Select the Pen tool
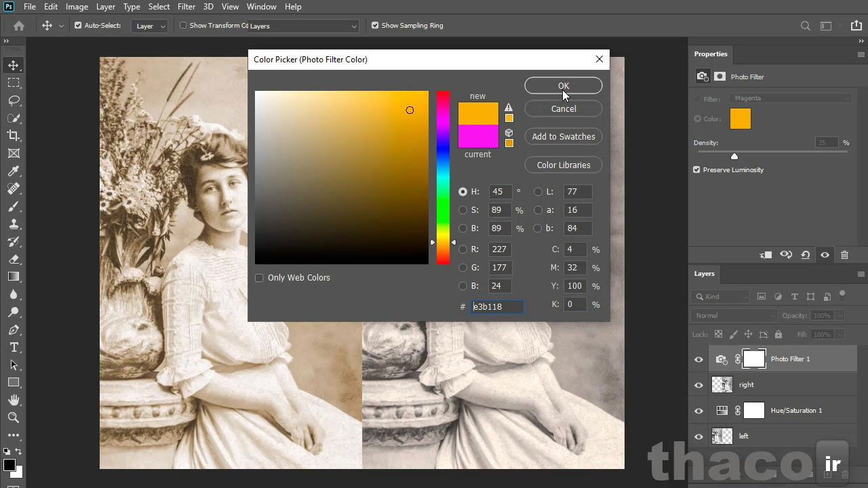Screen dimensions: 868x488 coord(14,329)
